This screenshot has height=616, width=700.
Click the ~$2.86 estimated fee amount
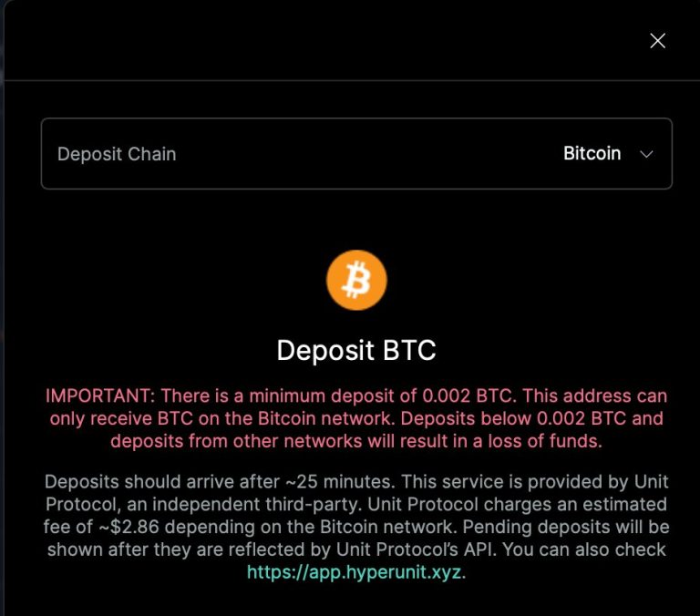[129, 528]
